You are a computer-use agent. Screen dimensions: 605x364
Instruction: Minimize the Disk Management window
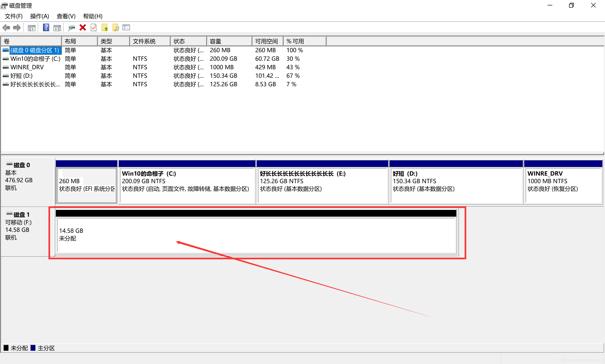550,5
